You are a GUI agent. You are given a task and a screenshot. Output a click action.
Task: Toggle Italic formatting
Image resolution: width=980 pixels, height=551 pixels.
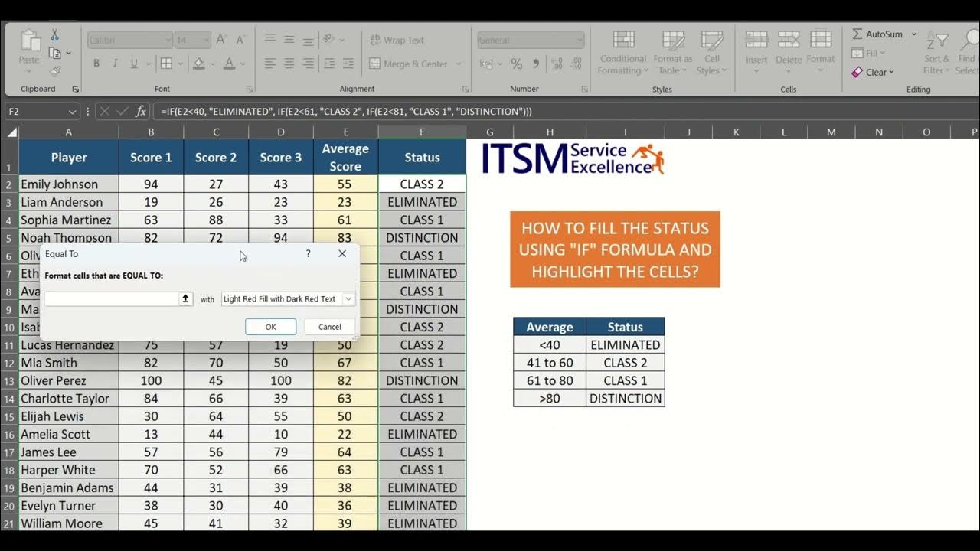116,64
